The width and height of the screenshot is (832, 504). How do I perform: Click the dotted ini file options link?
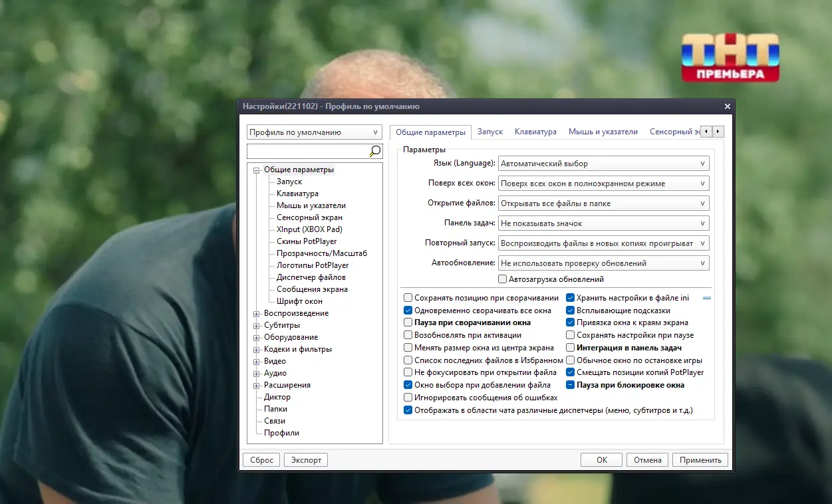(707, 299)
